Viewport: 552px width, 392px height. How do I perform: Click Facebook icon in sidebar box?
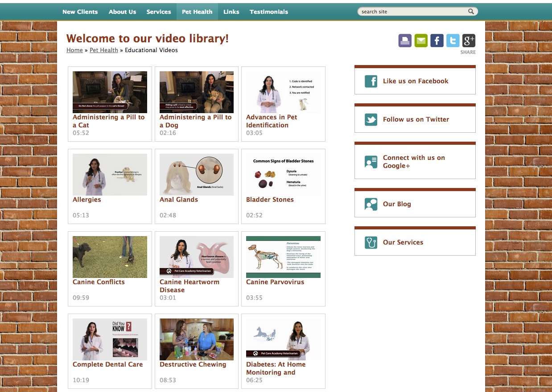tap(371, 81)
